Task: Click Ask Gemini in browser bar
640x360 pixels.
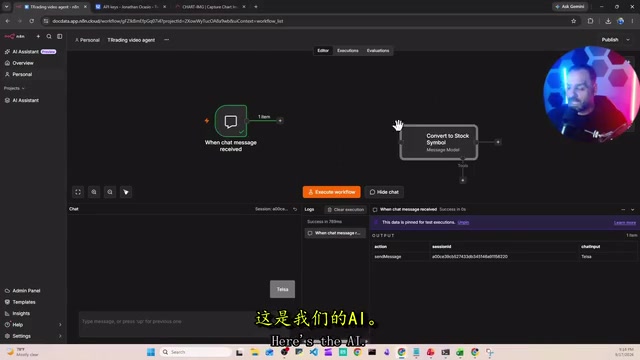Action: pos(570,7)
